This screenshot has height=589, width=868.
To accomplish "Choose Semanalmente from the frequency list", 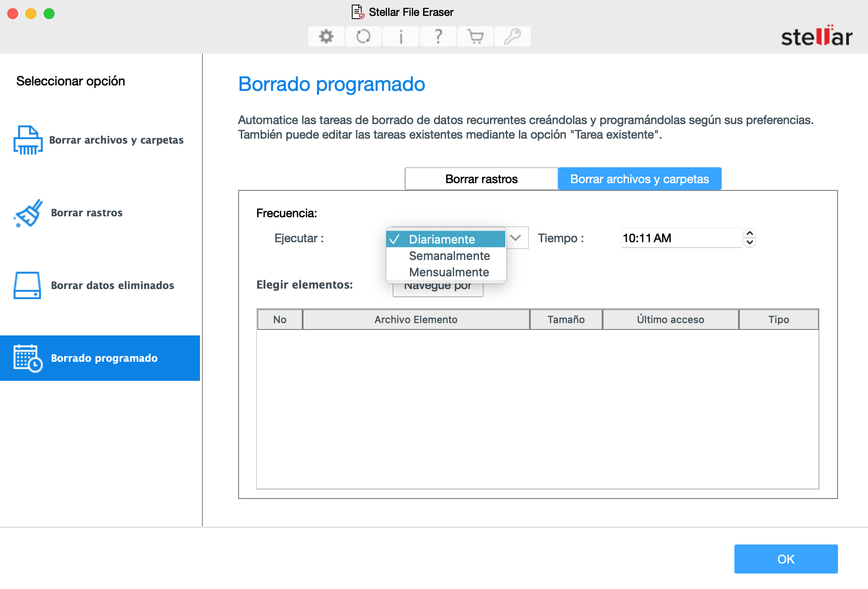I will tap(446, 256).
